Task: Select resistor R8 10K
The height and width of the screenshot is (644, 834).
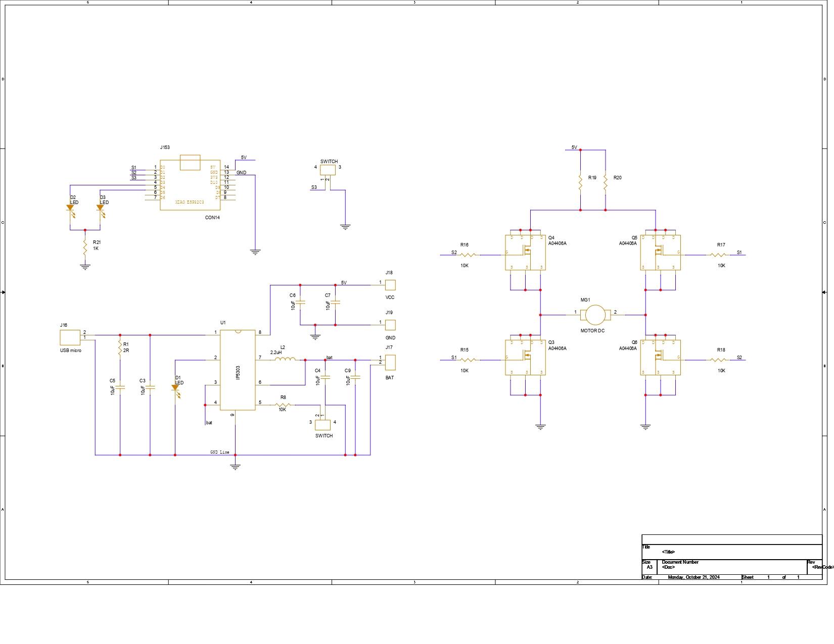Action: (283, 405)
